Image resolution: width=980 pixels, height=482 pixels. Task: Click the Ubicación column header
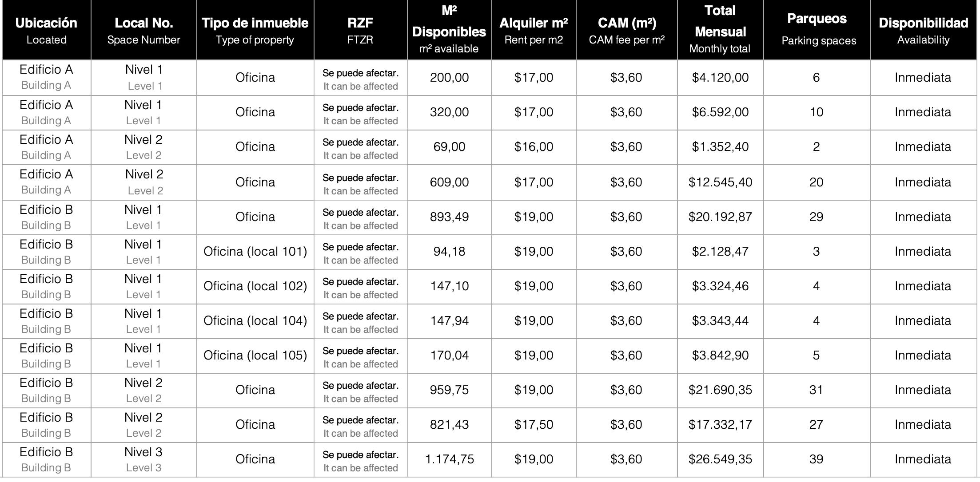click(46, 30)
